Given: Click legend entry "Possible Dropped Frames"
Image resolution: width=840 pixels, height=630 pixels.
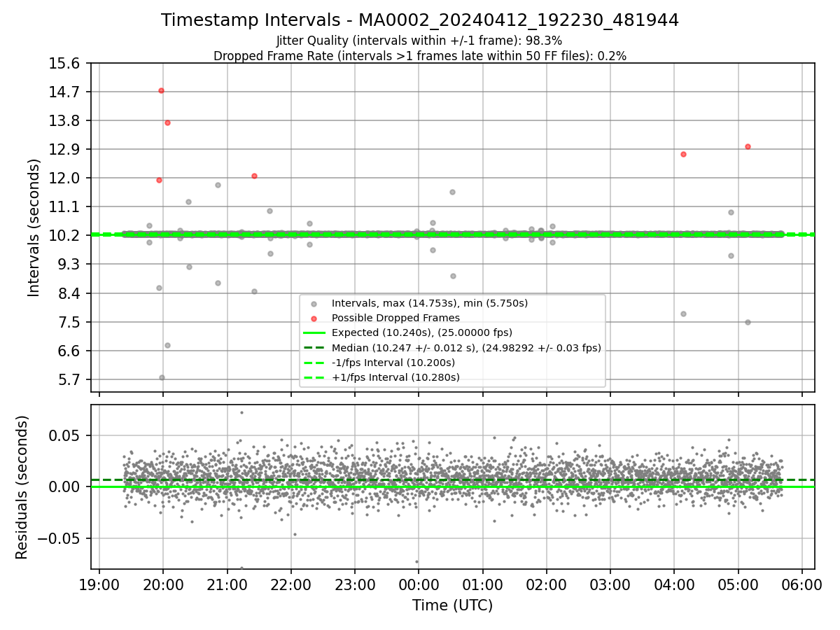Looking at the screenshot, I should coord(395,318).
